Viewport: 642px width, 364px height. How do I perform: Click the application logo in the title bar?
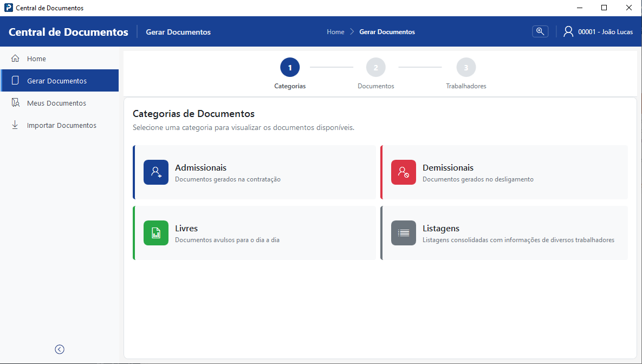click(8, 8)
